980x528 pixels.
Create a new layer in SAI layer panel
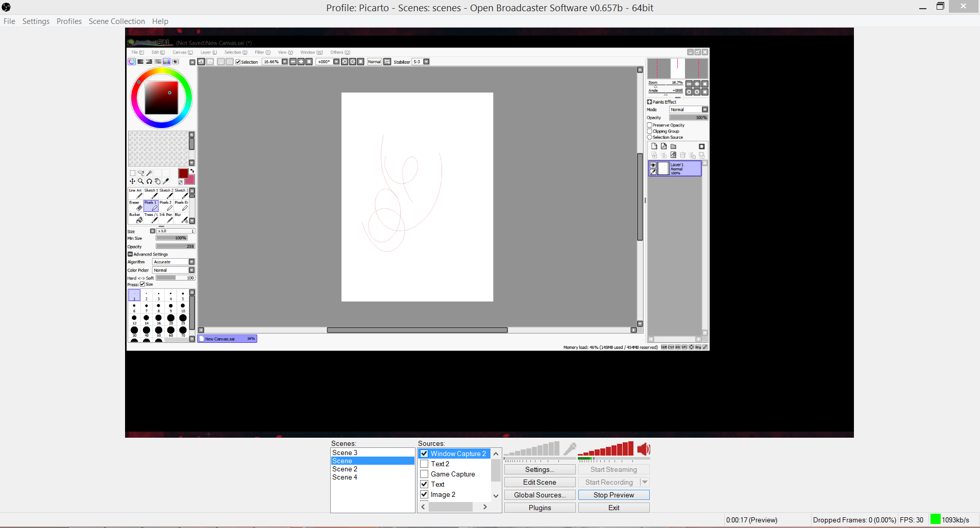click(x=654, y=146)
